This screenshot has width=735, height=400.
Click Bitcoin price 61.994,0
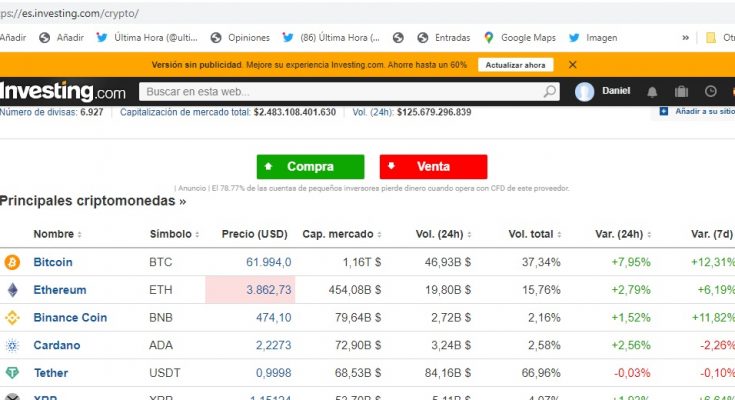click(269, 262)
